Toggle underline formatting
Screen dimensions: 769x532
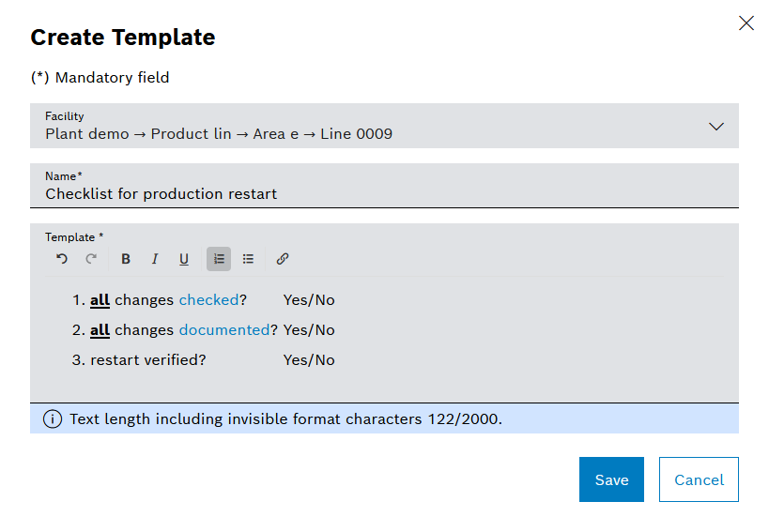[x=184, y=259]
